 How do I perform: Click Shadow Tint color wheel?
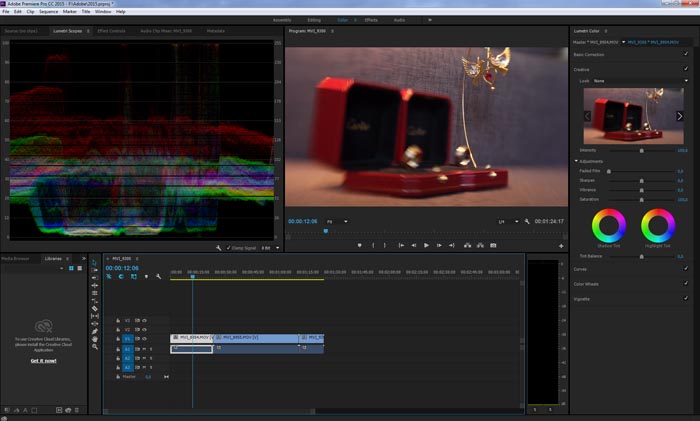608,225
